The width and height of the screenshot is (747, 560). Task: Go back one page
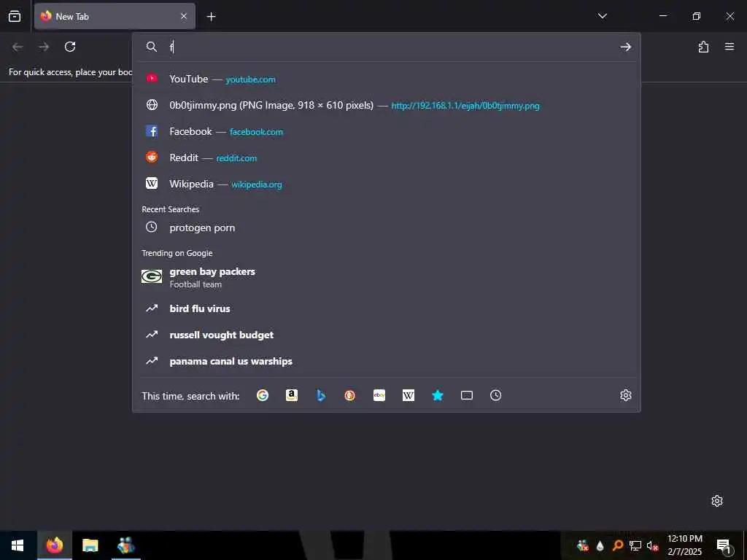pos(18,47)
